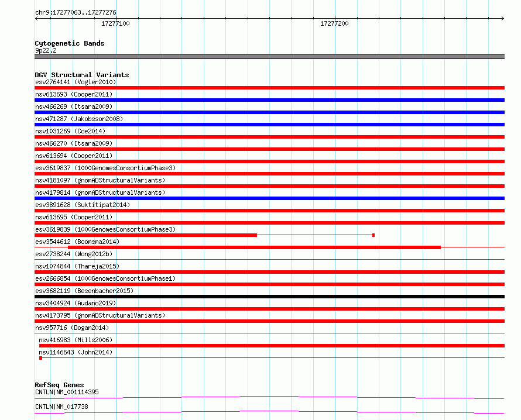Open variant esv3619837 (1000GenomesConsortiumPhase3)
Viewport: 521px width, 420px height.
(x=105, y=168)
